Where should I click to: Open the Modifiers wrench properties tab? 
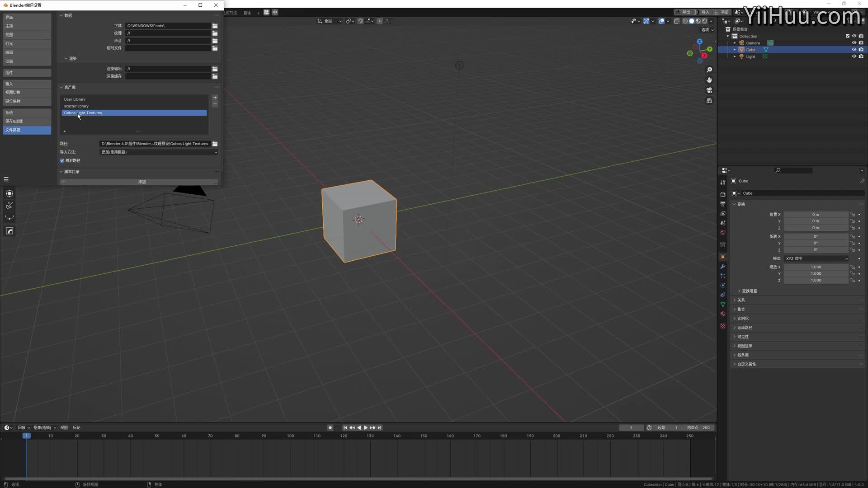point(722,267)
